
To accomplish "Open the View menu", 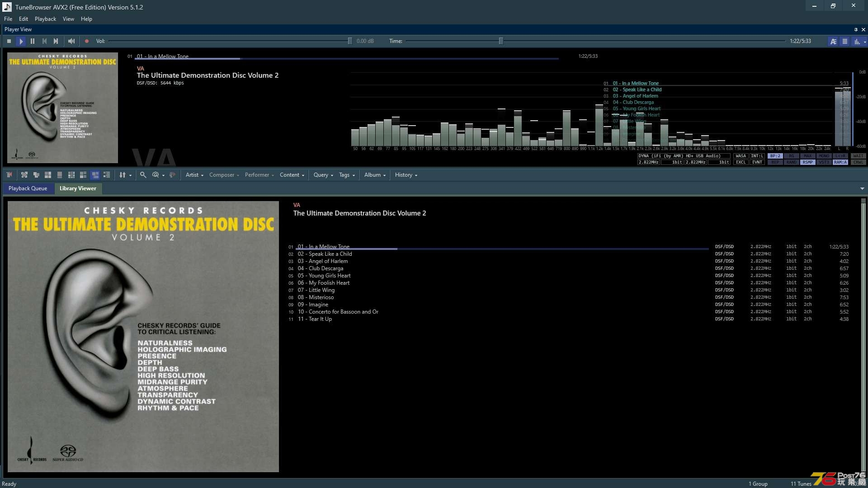I will coord(68,19).
